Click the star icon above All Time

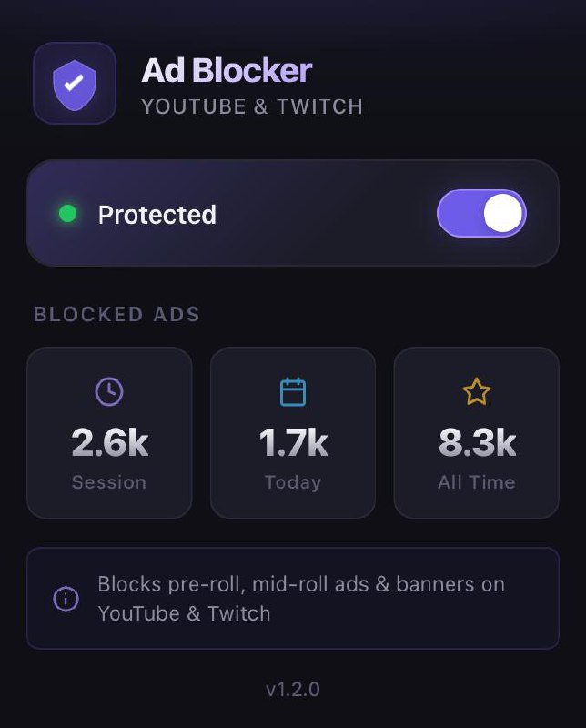477,392
